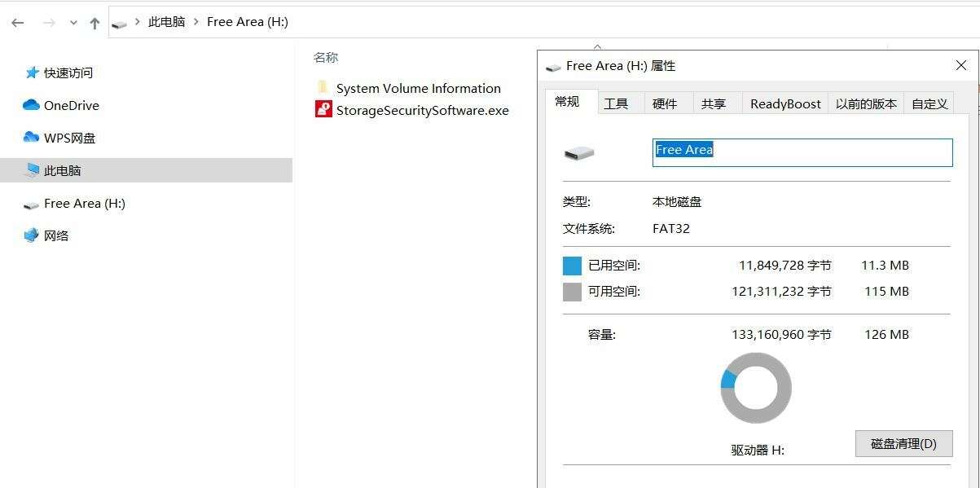This screenshot has height=488, width=980.
Task: Click the 126 MB capacity size
Action: point(886,335)
